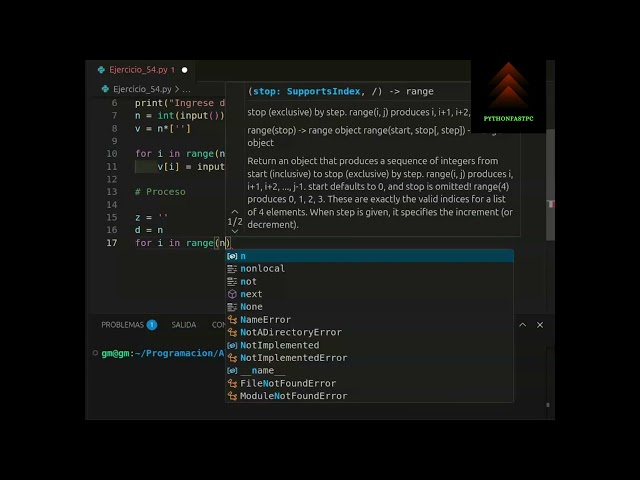Select 'FileNotFoundError' suggestion
The height and width of the screenshot is (480, 640).
pyautogui.click(x=369, y=383)
